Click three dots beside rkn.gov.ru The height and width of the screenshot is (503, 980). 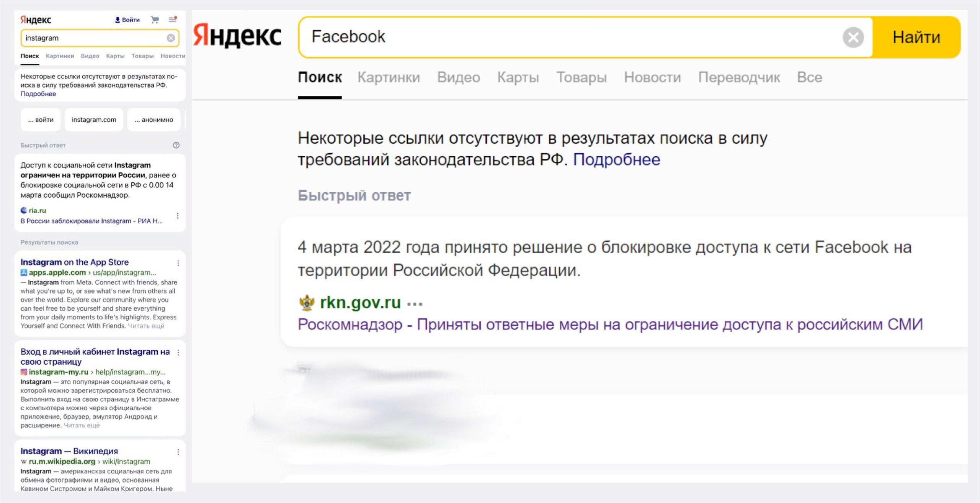(415, 304)
